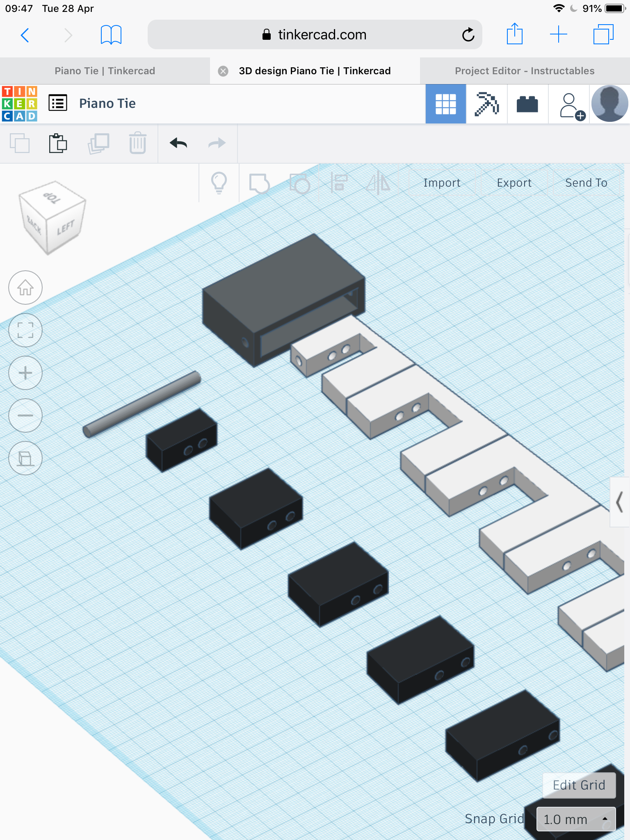Image resolution: width=630 pixels, height=840 pixels.
Task: Open the Bricks mode
Action: pos(527,104)
